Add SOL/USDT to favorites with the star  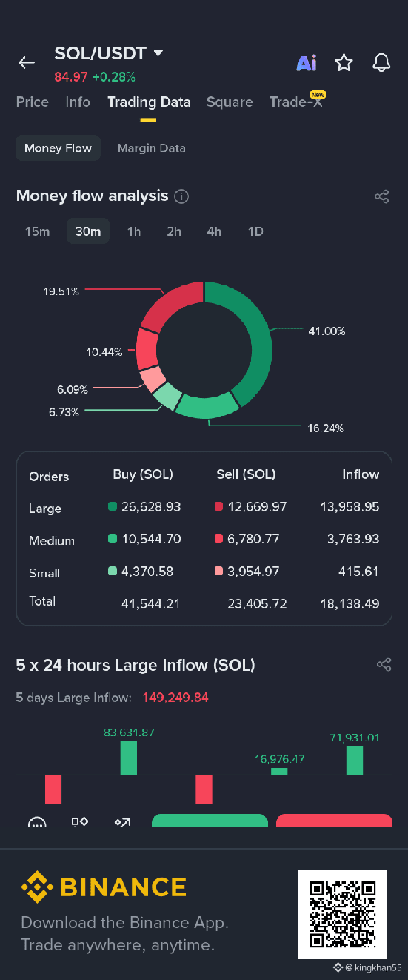pos(344,63)
